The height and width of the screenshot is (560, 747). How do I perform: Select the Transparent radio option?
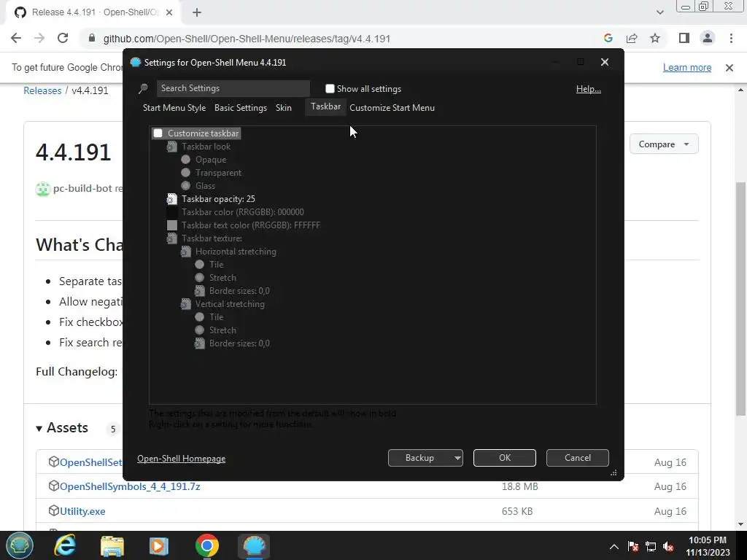(186, 173)
